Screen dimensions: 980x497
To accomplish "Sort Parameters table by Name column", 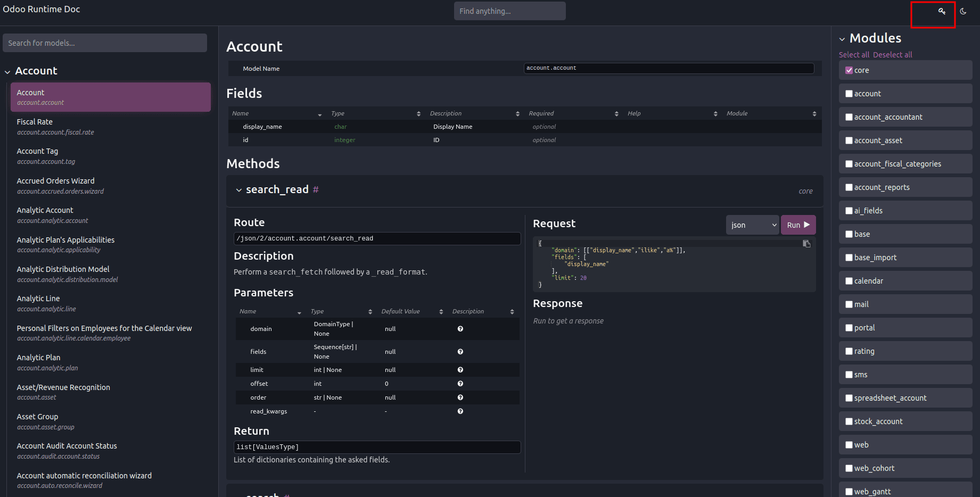I will [x=271, y=311].
